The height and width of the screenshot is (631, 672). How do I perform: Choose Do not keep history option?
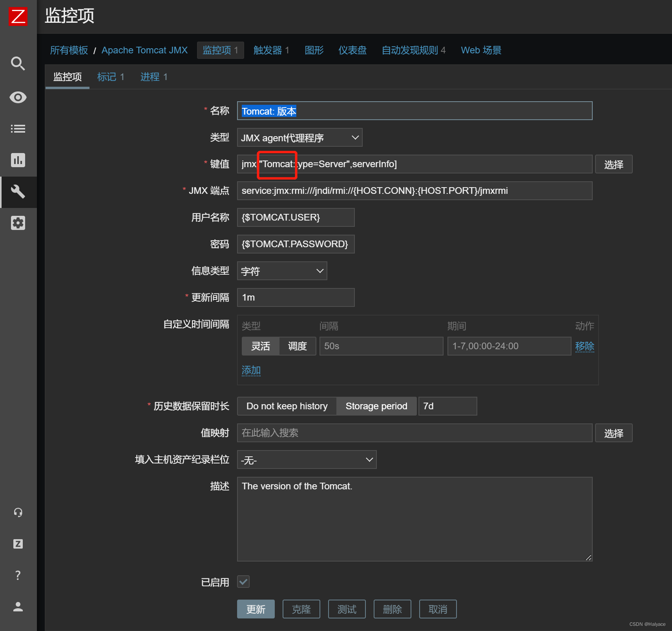click(287, 406)
